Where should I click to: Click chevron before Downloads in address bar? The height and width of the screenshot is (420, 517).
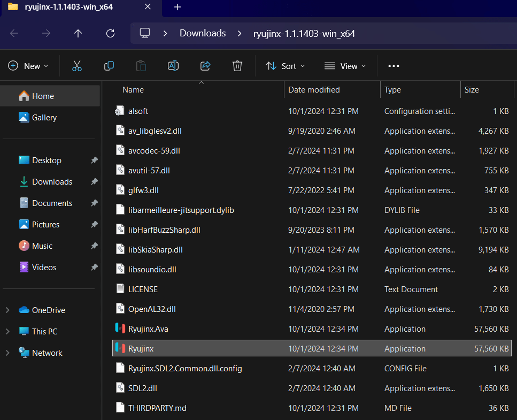(165, 33)
